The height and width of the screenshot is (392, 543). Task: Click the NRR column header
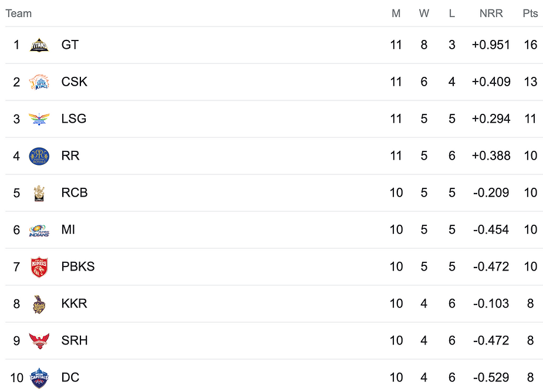coord(491,13)
